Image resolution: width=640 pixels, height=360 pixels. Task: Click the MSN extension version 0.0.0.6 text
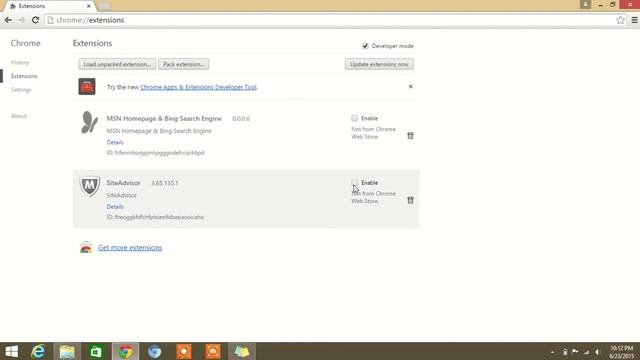(241, 119)
